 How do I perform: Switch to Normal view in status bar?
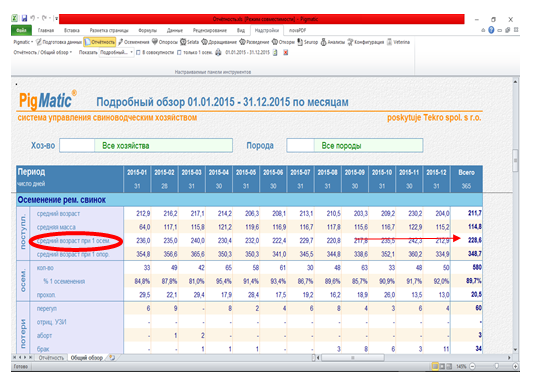point(435,366)
